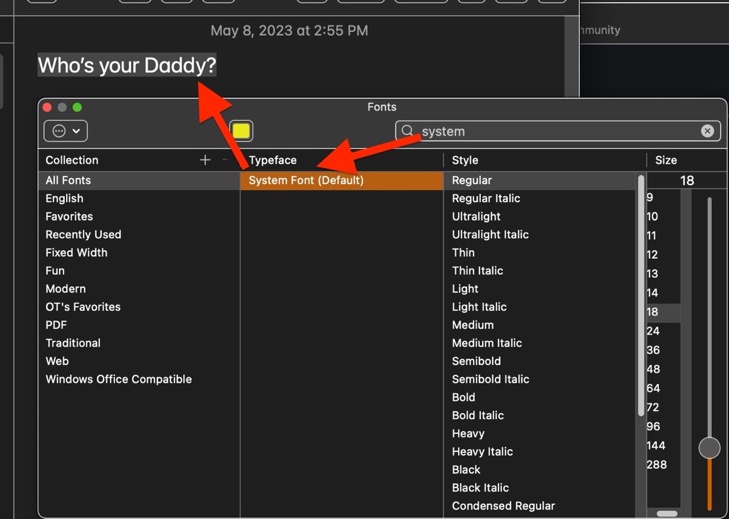This screenshot has width=729, height=519.
Task: Click the search magnifier icon
Action: coord(407,131)
